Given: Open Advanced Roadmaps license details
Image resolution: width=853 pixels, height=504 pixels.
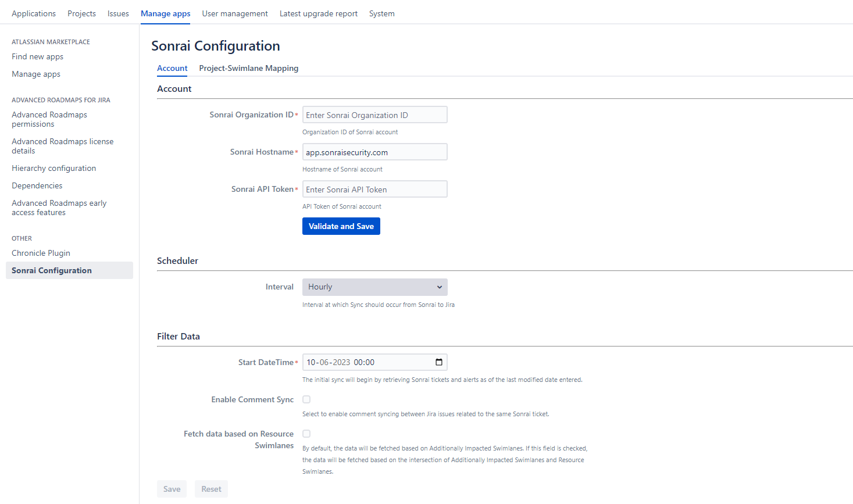Looking at the screenshot, I should point(63,146).
